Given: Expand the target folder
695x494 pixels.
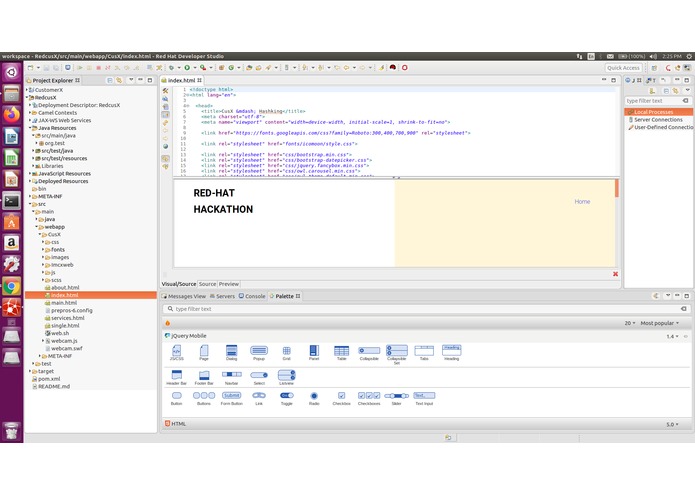Looking at the screenshot, I should pos(30,371).
